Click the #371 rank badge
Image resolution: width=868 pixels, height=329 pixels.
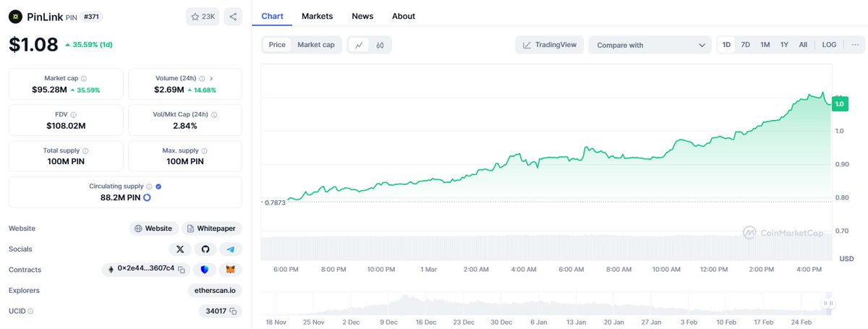pos(91,17)
